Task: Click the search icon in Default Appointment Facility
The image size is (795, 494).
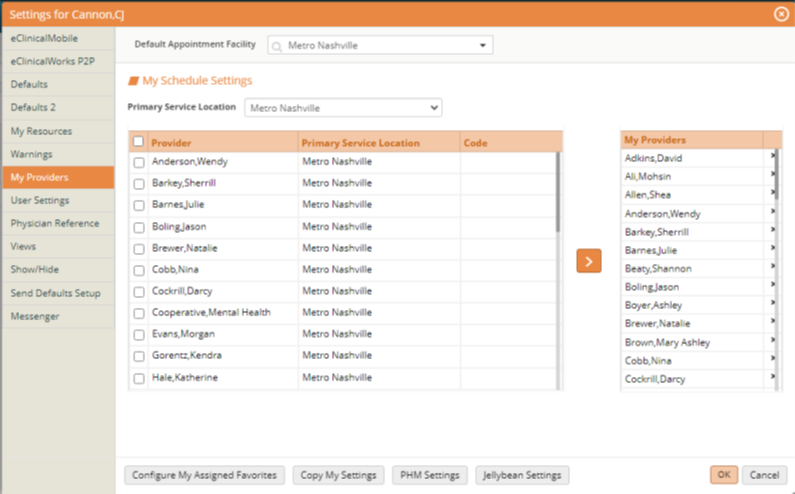Action: (276, 46)
